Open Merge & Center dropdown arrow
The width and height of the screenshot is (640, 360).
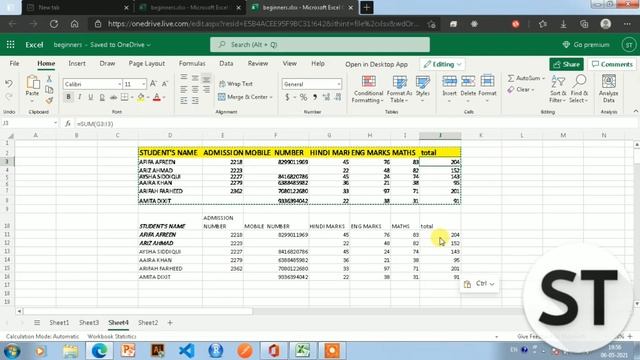(271, 97)
